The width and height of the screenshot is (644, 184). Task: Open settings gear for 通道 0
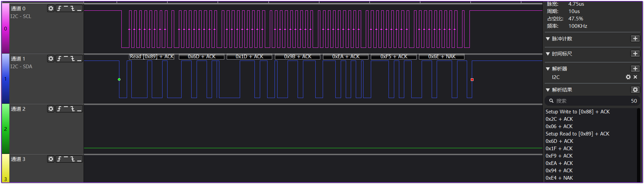click(50, 8)
